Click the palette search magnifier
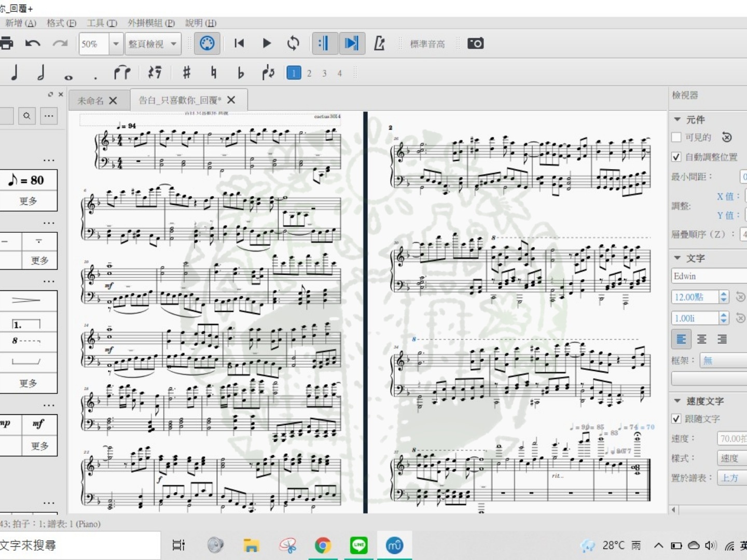The width and height of the screenshot is (747, 560). click(26, 116)
